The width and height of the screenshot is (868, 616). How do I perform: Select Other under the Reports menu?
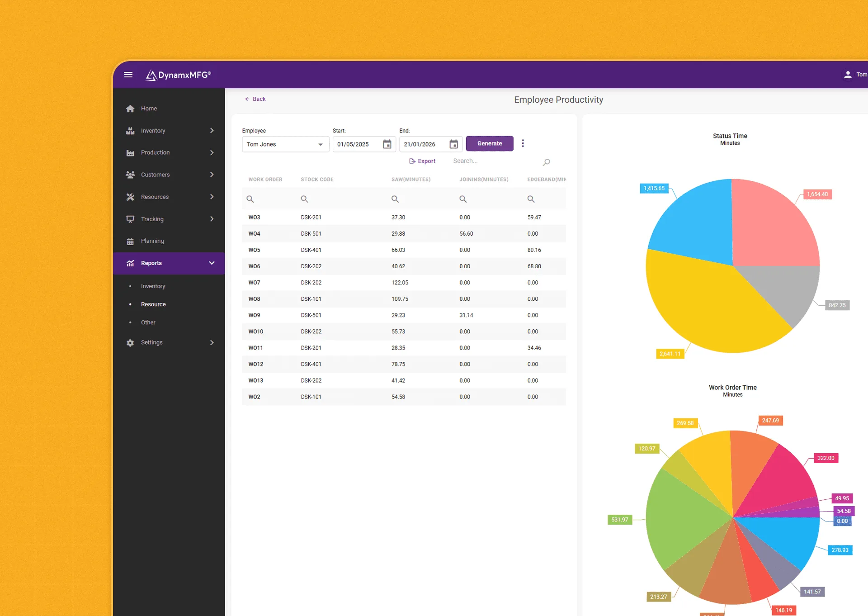tap(148, 322)
